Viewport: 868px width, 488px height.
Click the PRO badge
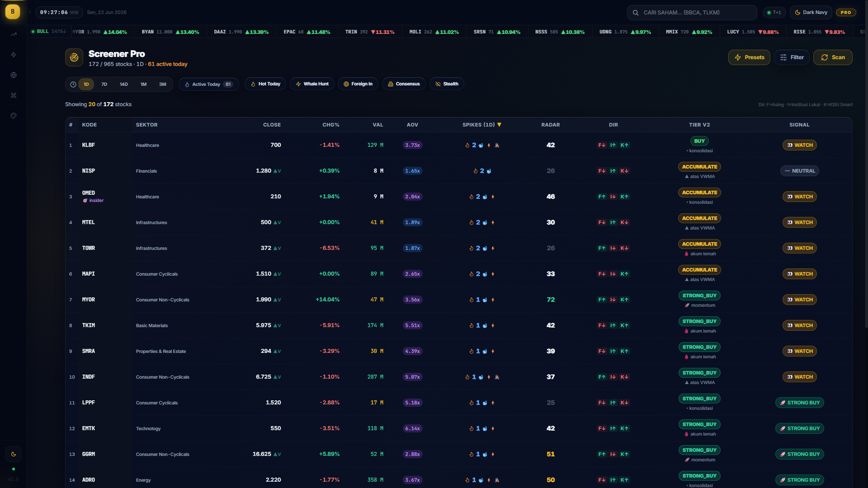click(846, 13)
